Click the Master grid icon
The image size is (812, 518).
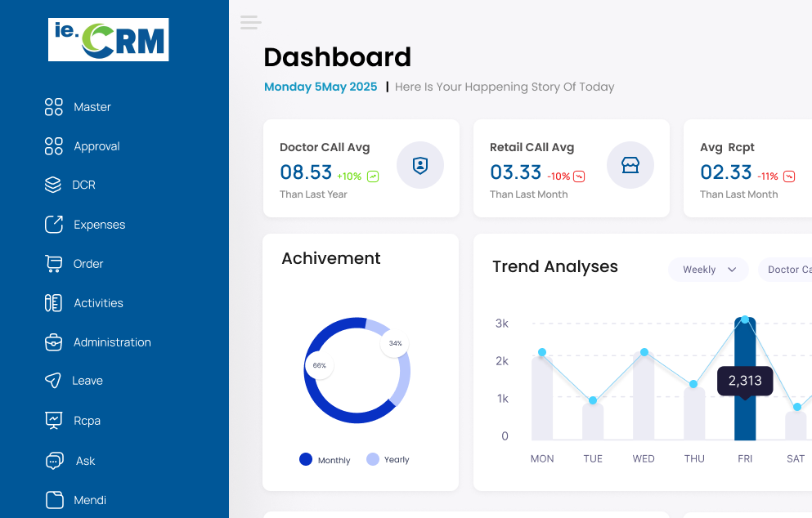point(53,106)
